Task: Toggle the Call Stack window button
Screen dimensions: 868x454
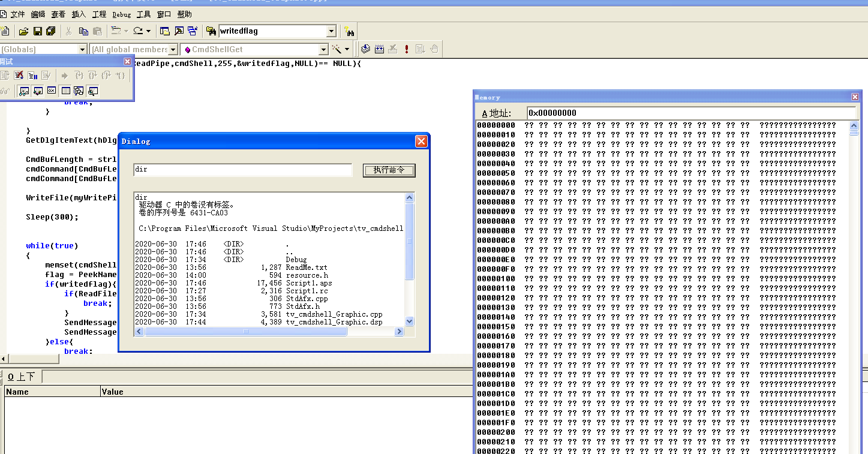Action: [79, 91]
